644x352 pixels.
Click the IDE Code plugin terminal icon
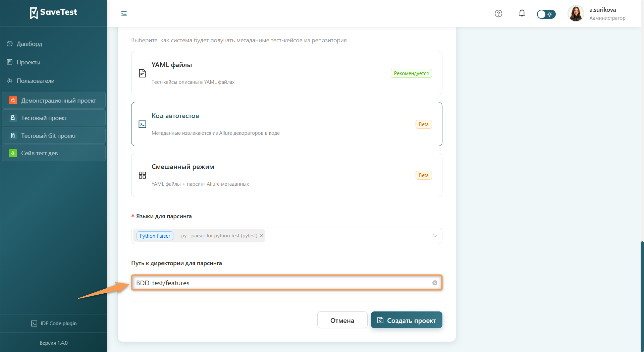click(34, 324)
